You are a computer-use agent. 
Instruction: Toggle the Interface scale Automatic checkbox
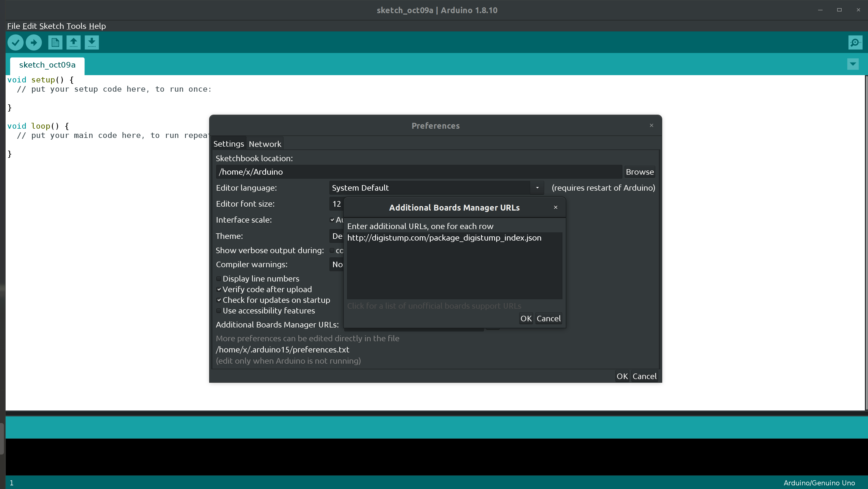coord(332,220)
